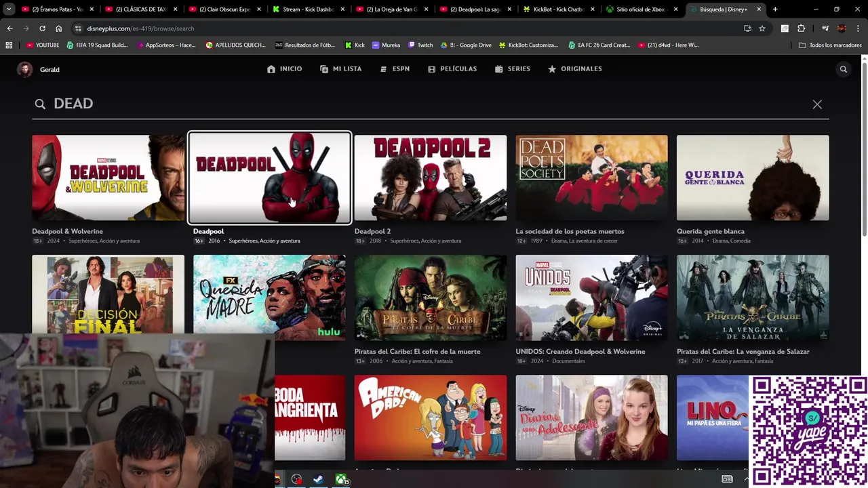Open the Xbox app in the taskbar
Image resolution: width=868 pixels, height=488 pixels.
341,479
